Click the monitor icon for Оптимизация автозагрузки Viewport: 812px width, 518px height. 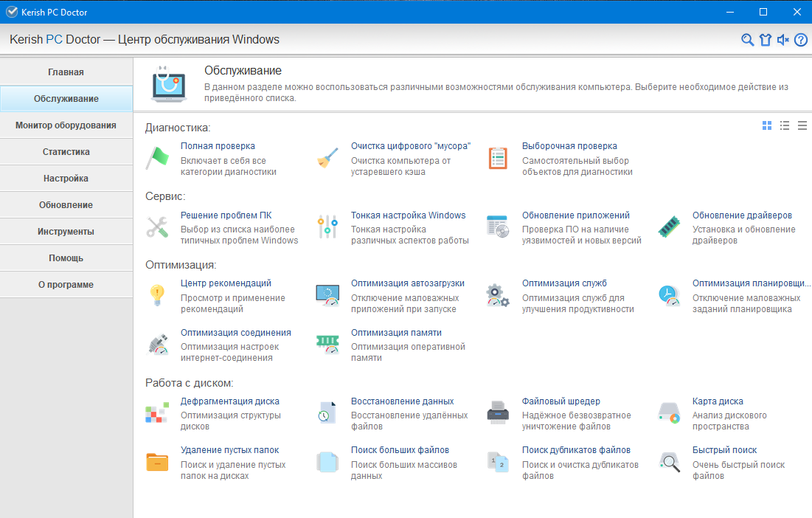click(327, 295)
